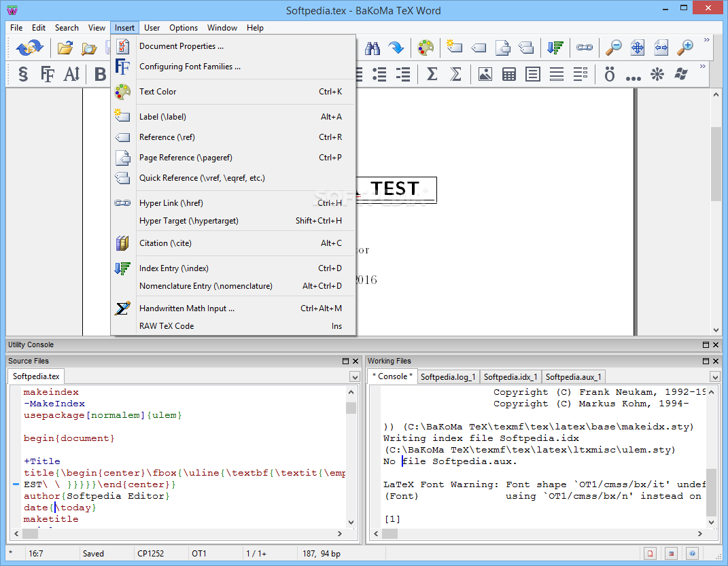The width and height of the screenshot is (728, 566).
Task: Click the fit width icon
Action: 661,48
